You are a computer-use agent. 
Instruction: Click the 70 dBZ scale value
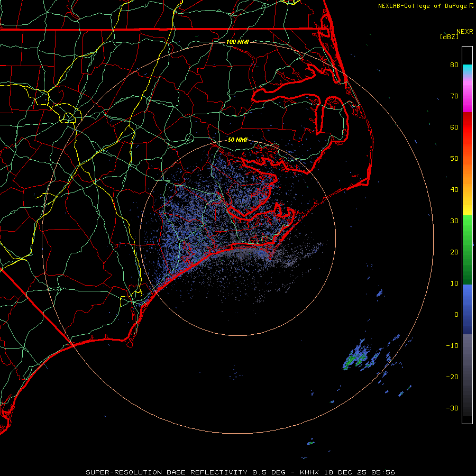pos(454,96)
